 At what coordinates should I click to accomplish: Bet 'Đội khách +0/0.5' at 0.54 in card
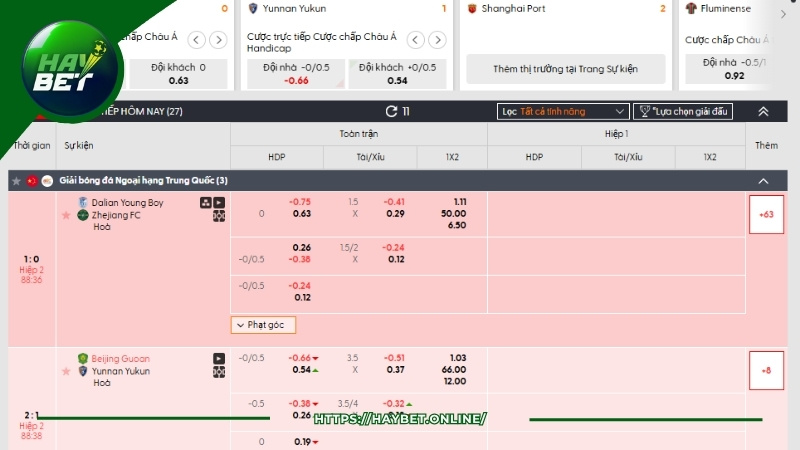pyautogui.click(x=397, y=74)
